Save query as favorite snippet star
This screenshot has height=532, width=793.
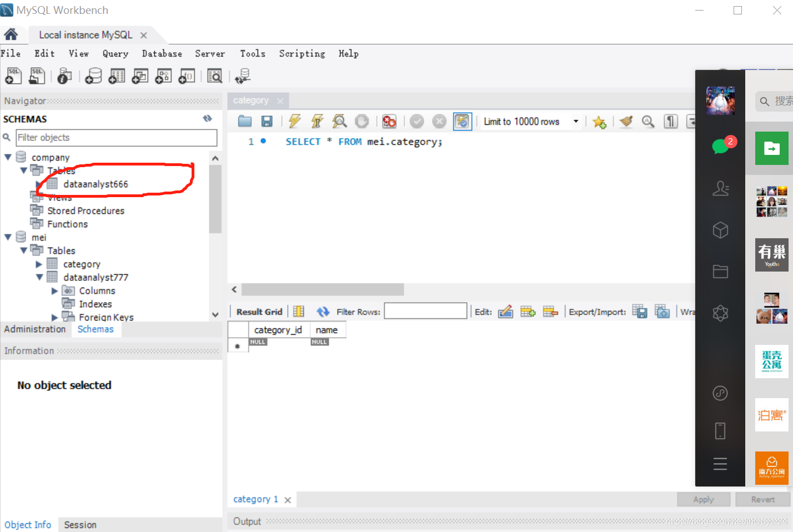click(x=599, y=122)
